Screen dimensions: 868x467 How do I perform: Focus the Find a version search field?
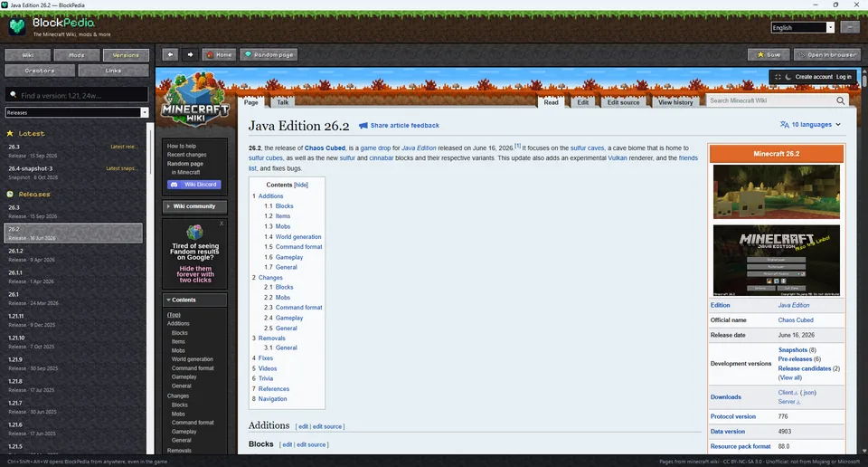(78, 95)
